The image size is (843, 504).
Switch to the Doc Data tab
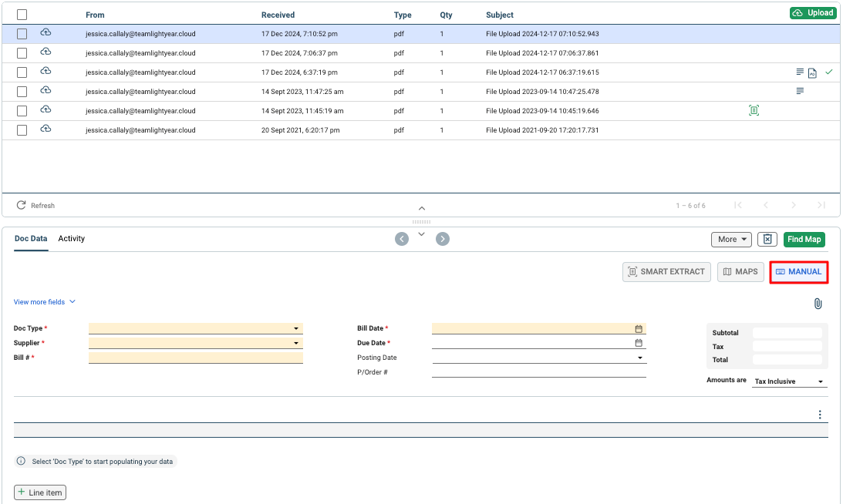coord(31,239)
